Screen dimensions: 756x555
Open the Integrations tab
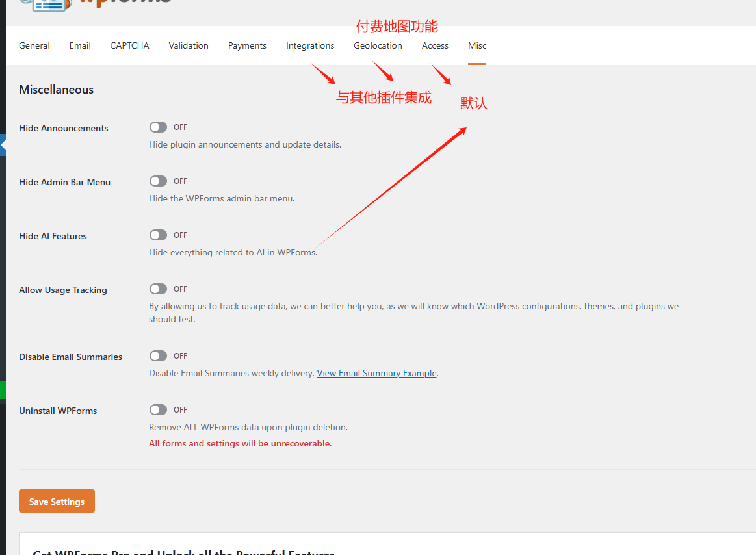pos(310,46)
